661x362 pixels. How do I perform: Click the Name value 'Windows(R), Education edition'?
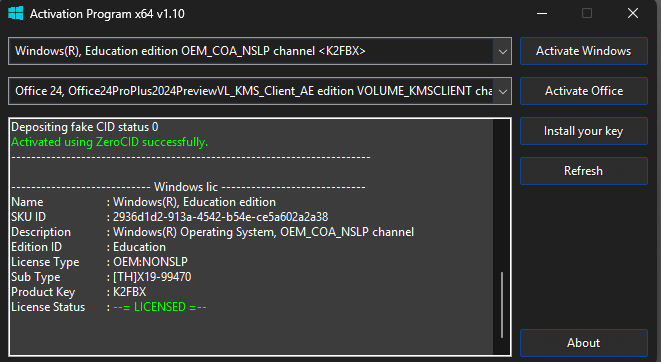[194, 202]
